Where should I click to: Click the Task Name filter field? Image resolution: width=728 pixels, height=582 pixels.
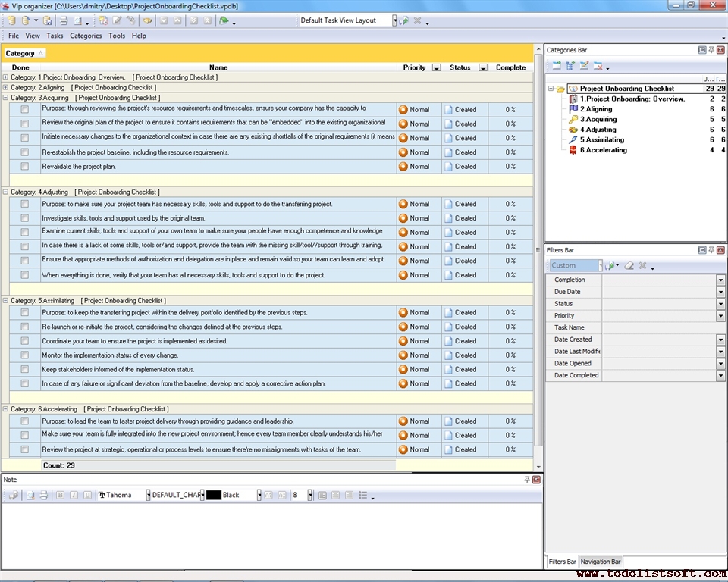[658, 327]
